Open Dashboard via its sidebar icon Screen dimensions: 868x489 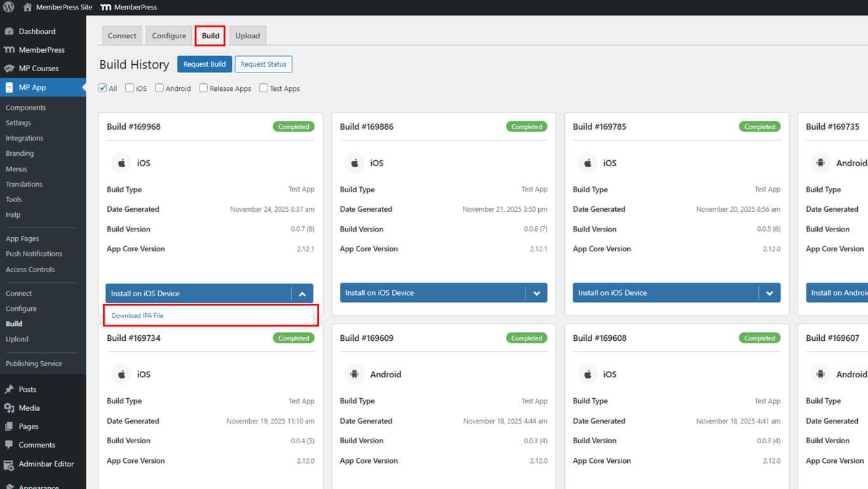10,31
